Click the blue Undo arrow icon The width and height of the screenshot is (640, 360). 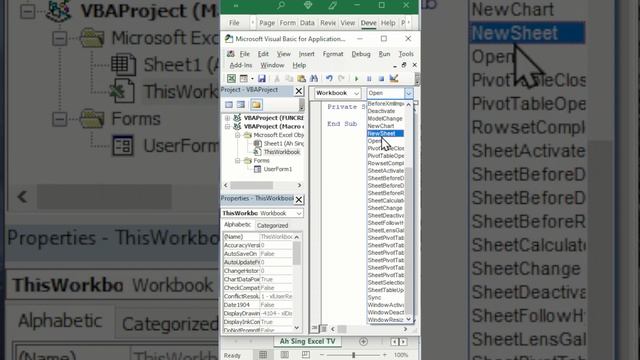click(329, 78)
